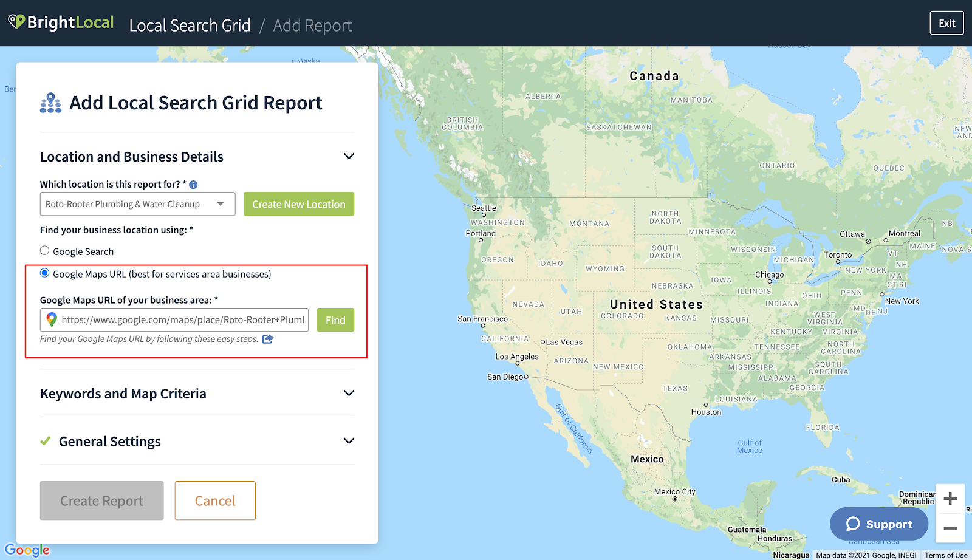Click the Portland label on the map

[x=481, y=233]
